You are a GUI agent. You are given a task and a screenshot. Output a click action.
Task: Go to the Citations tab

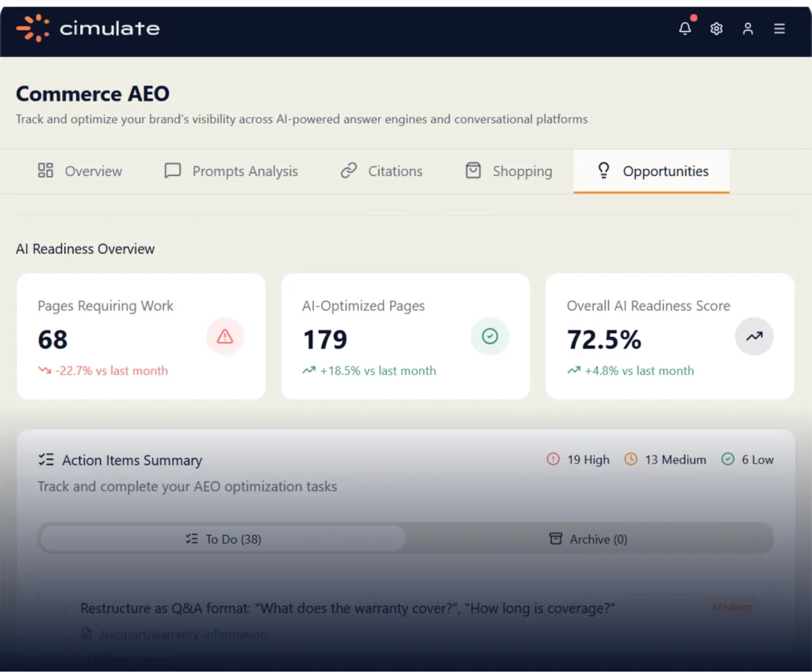(381, 171)
